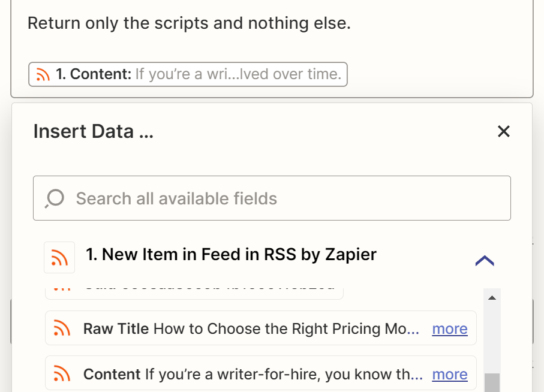Insert the Raw Title field
The width and height of the screenshot is (544, 392).
pyautogui.click(x=246, y=328)
